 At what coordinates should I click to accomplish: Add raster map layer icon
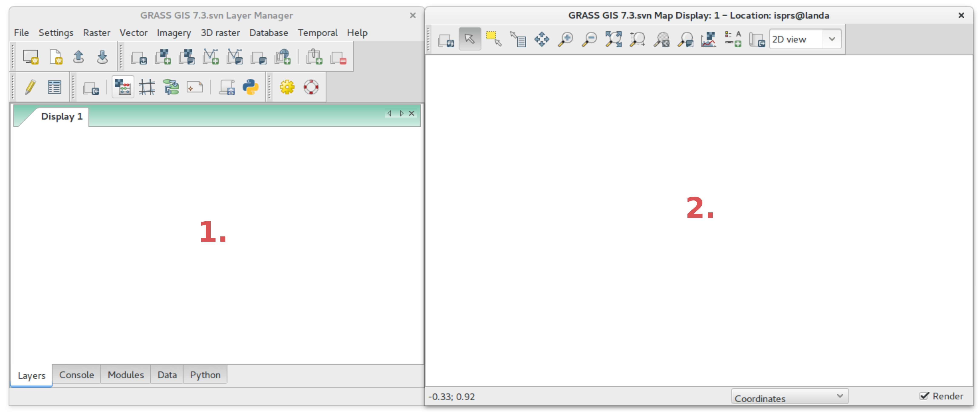[x=163, y=57]
